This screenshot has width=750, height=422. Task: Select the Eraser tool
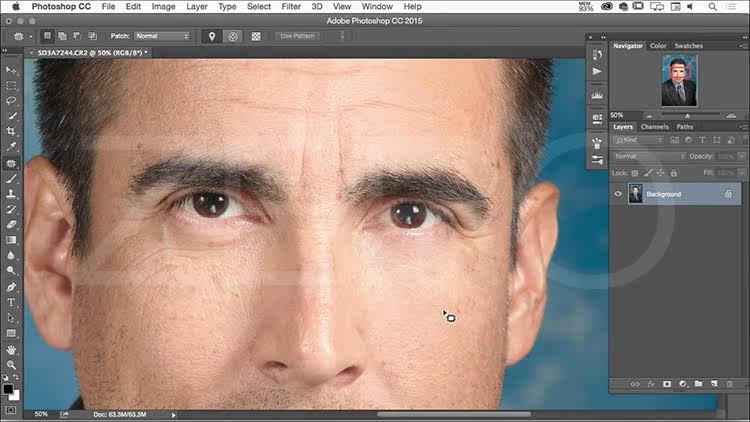tap(11, 224)
